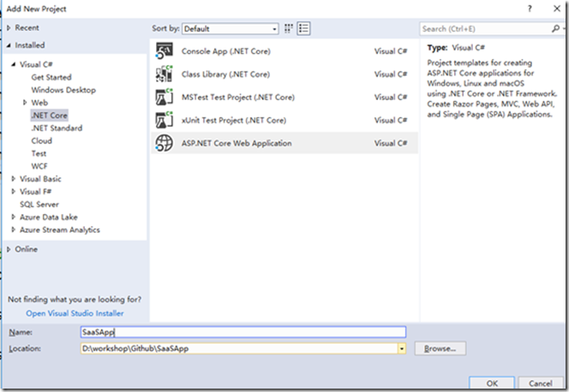Expand the Visual Basic node
Screen dimensions: 569x392
[14, 179]
